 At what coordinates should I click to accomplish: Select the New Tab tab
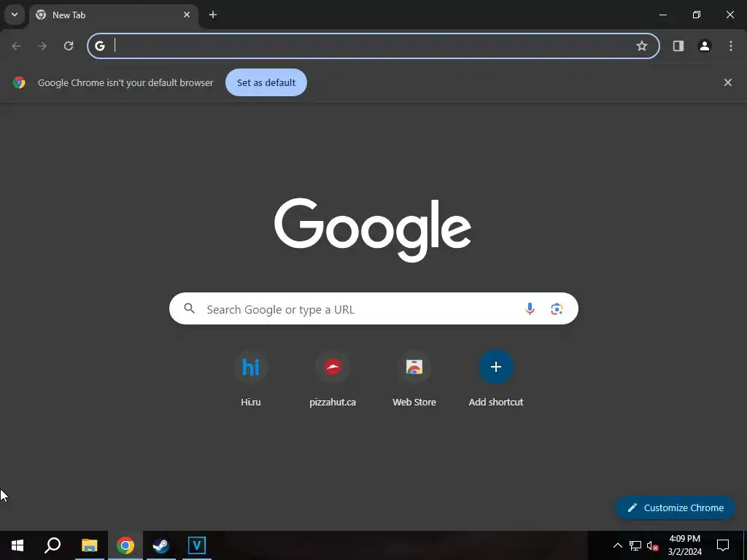113,15
